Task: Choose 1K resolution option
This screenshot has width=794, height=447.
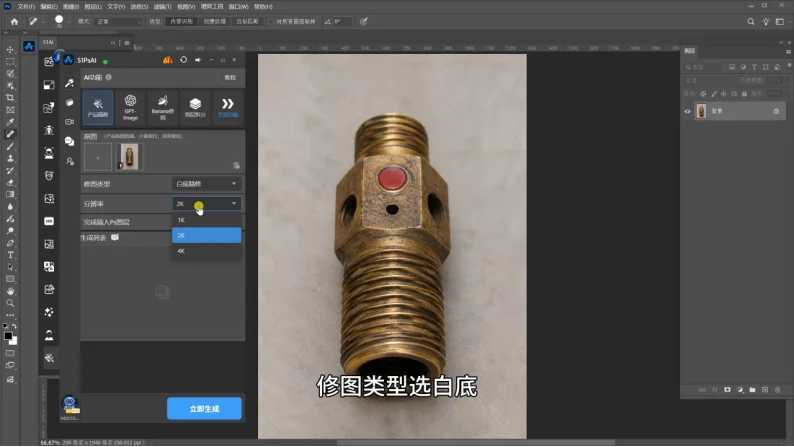Action: (207, 220)
